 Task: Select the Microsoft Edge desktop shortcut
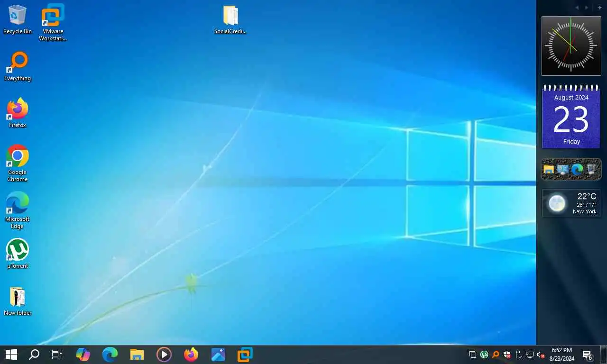click(18, 210)
